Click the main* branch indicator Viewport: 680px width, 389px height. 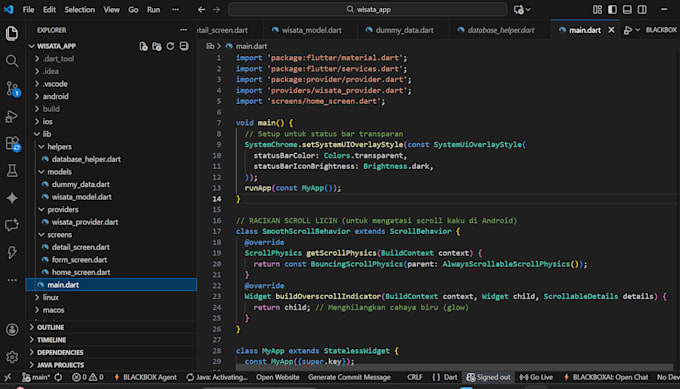(x=36, y=377)
